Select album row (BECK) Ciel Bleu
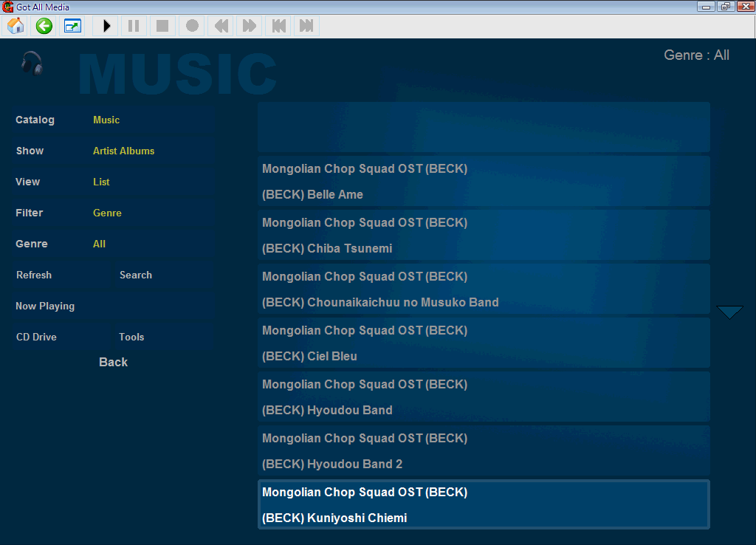This screenshot has width=756, height=545. (484, 343)
